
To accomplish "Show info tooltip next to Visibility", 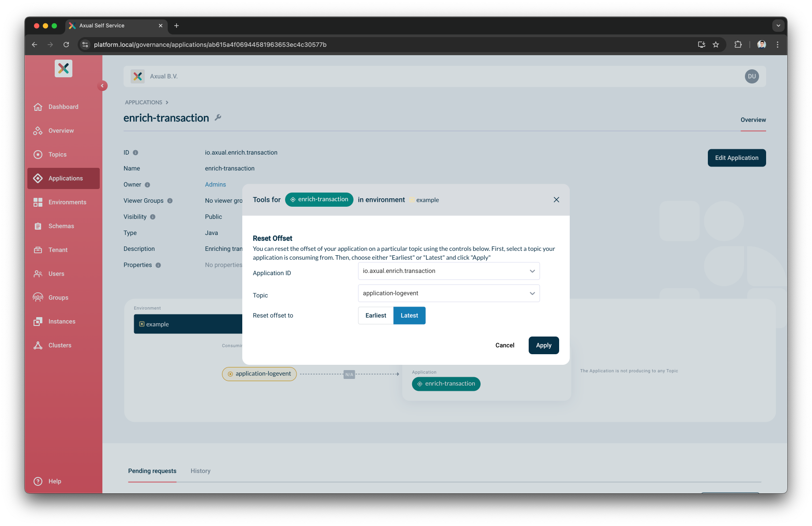I will click(x=153, y=217).
